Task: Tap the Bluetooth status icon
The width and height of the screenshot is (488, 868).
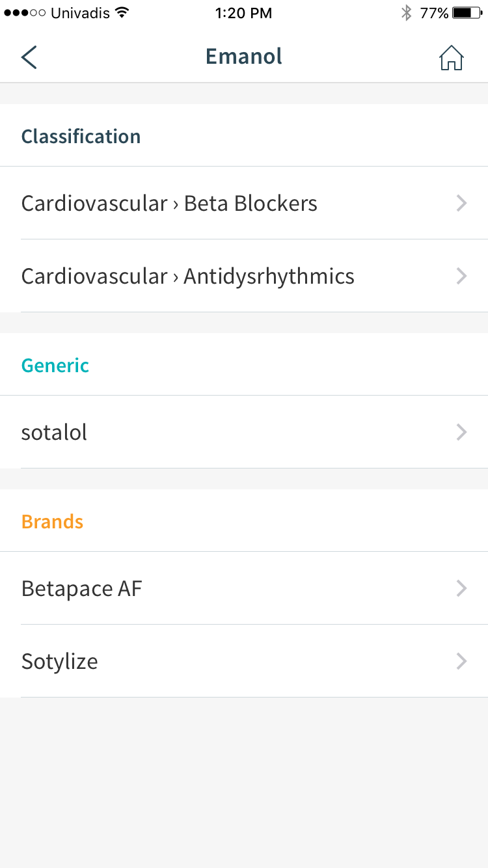Action: click(407, 13)
